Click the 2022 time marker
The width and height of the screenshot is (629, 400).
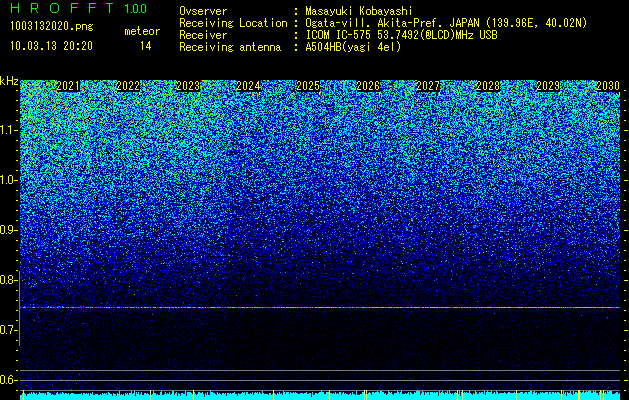128,86
